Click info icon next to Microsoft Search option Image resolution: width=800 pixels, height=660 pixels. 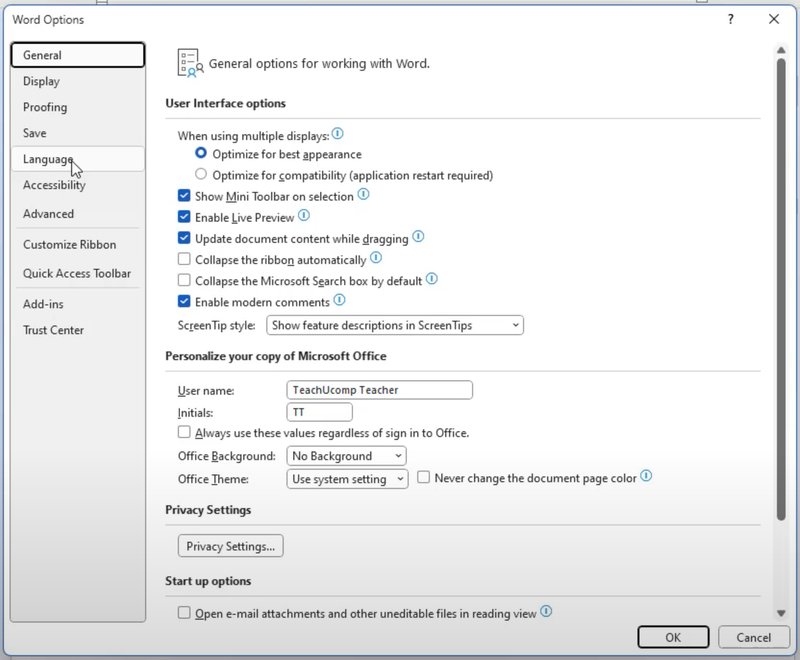click(x=432, y=280)
